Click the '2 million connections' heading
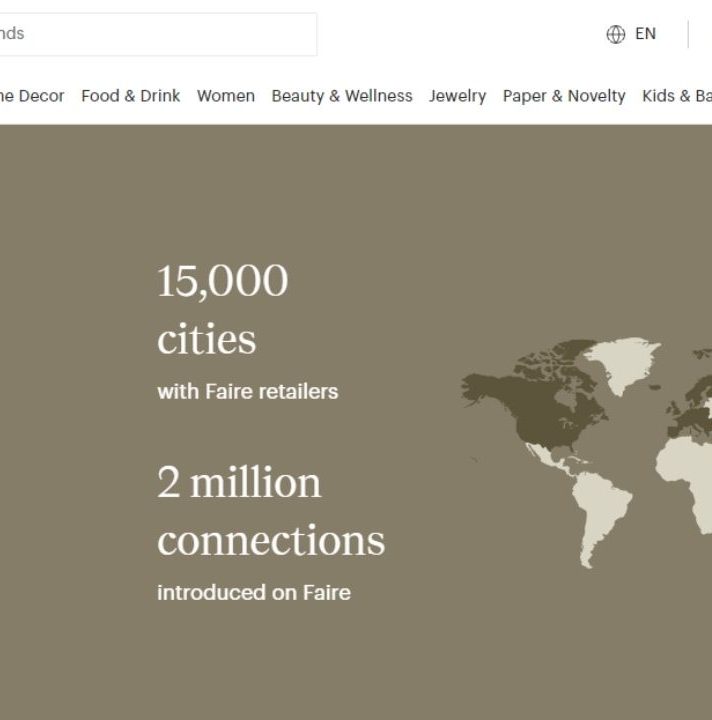The height and width of the screenshot is (720, 712). point(271,511)
